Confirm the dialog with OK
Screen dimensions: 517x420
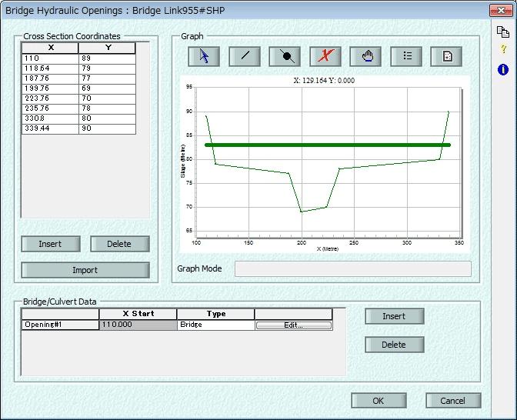pos(379,401)
